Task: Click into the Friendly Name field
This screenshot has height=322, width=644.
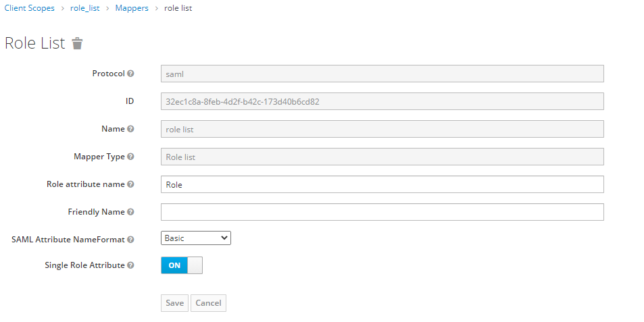Action: 382,212
